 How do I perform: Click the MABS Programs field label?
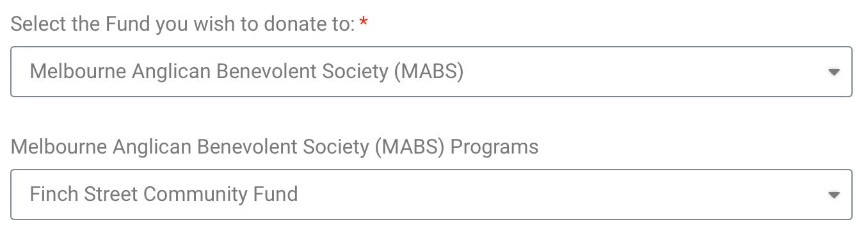click(x=275, y=147)
